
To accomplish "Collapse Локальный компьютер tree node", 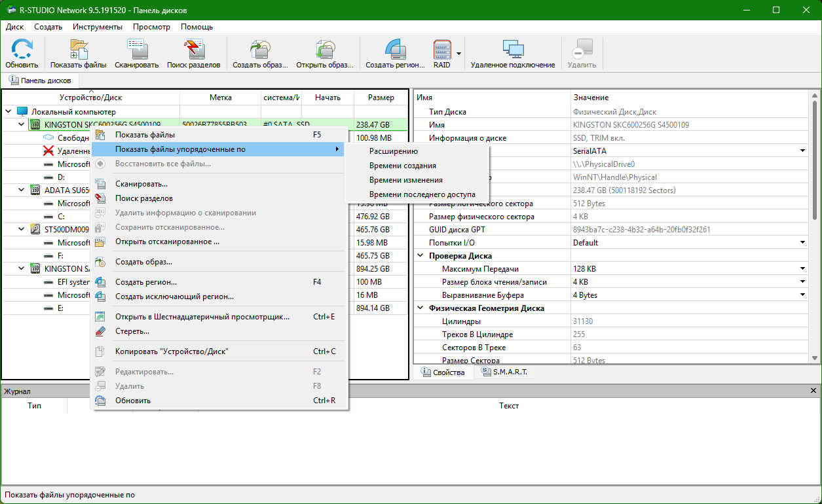I will pyautogui.click(x=9, y=112).
